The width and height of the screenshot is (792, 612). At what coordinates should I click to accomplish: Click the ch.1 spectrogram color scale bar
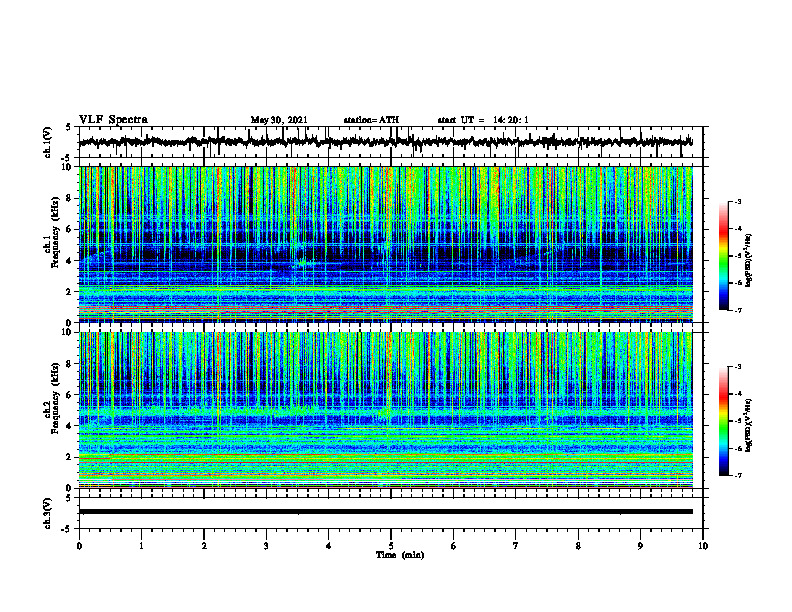pyautogui.click(x=723, y=256)
